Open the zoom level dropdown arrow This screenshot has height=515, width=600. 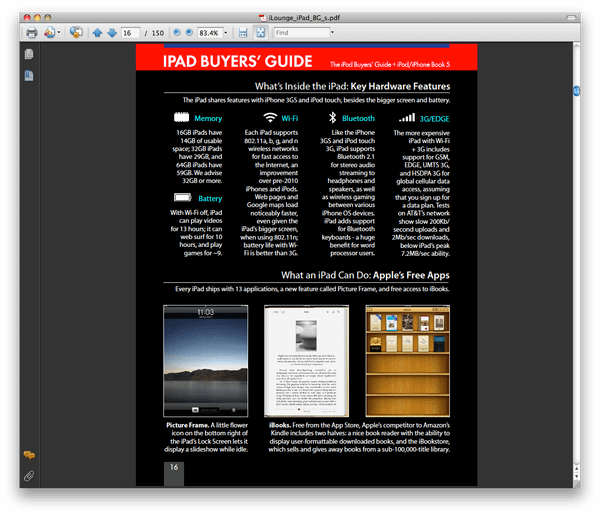point(226,33)
